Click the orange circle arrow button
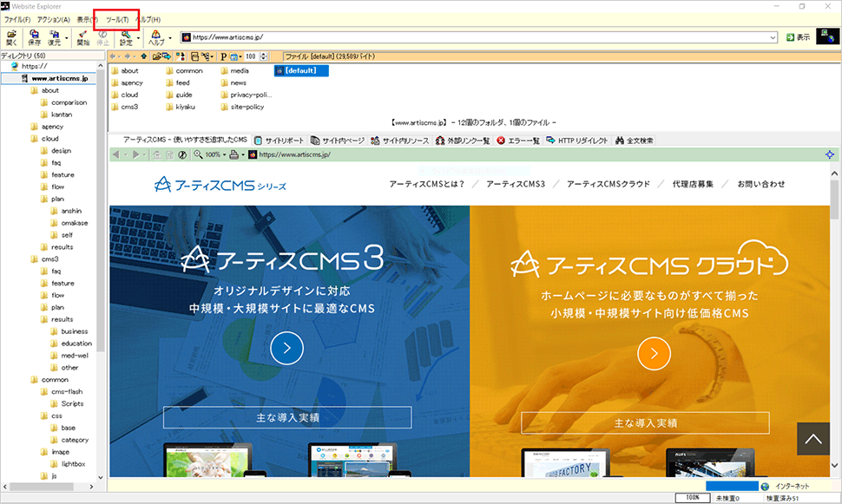Screen dimensions: 842x504 tap(654, 353)
